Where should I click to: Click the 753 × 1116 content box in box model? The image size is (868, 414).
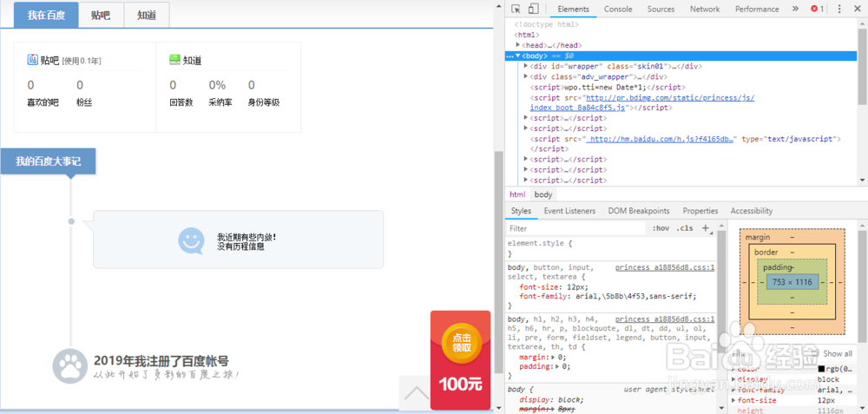(x=792, y=282)
